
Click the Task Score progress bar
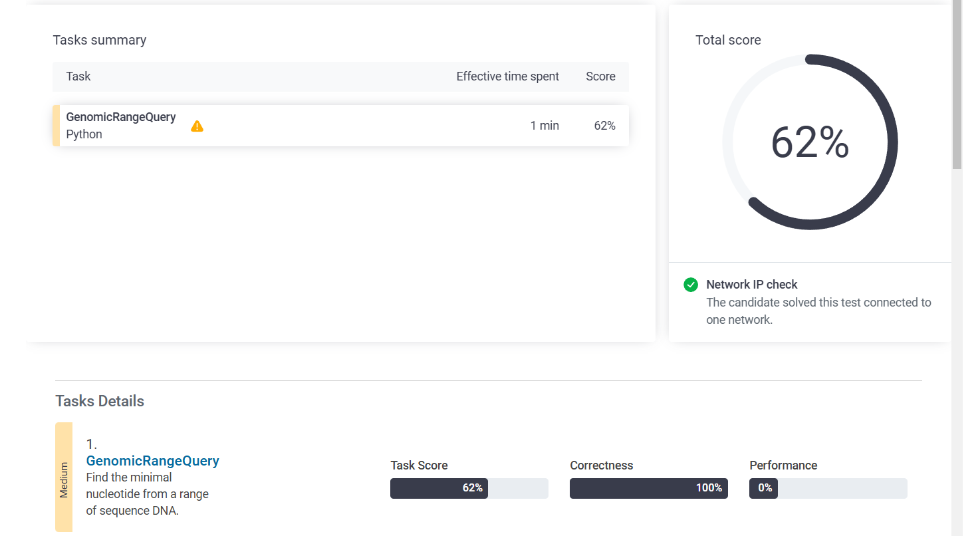click(469, 488)
